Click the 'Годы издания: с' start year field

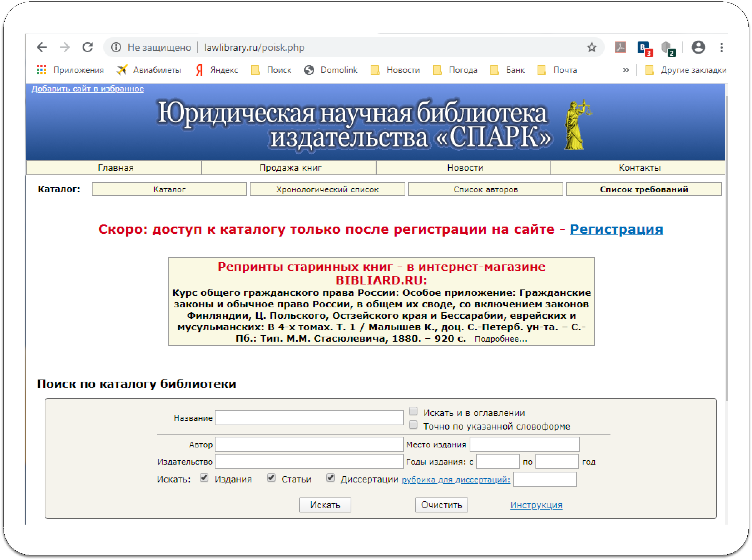(498, 461)
